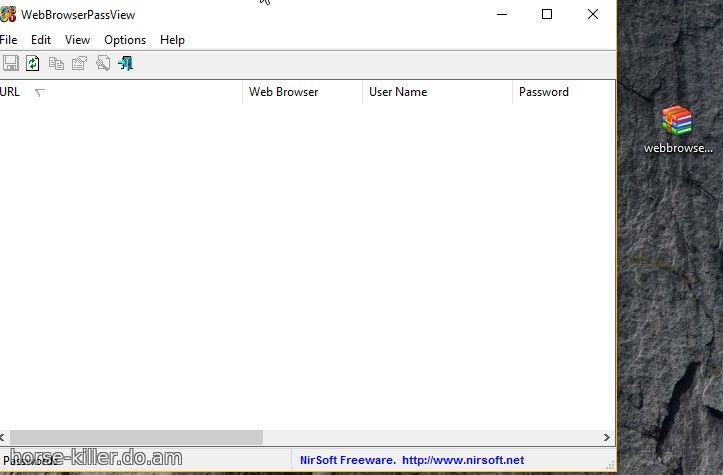
Task: Sort by the URL column header
Action: (121, 92)
